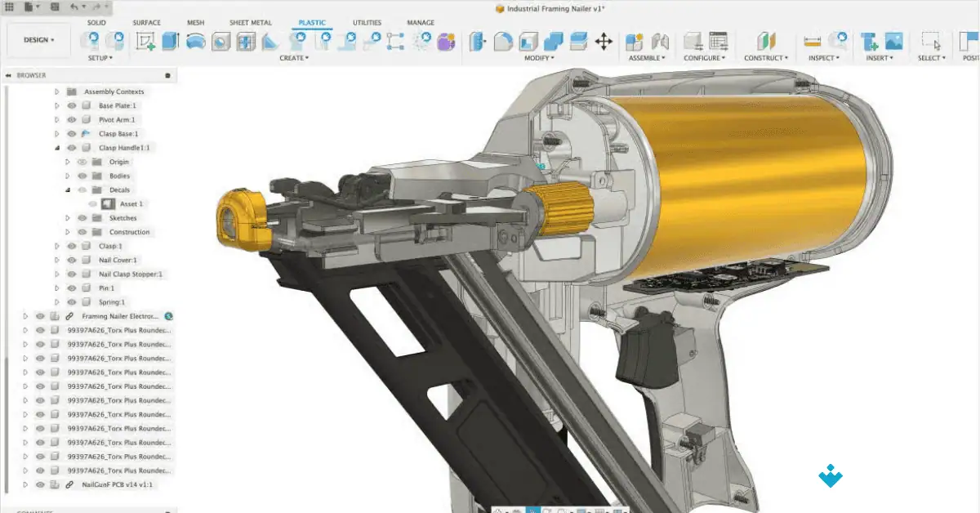The height and width of the screenshot is (513, 980).
Task: Open the Configuration table icon under Configure
Action: coord(719,38)
